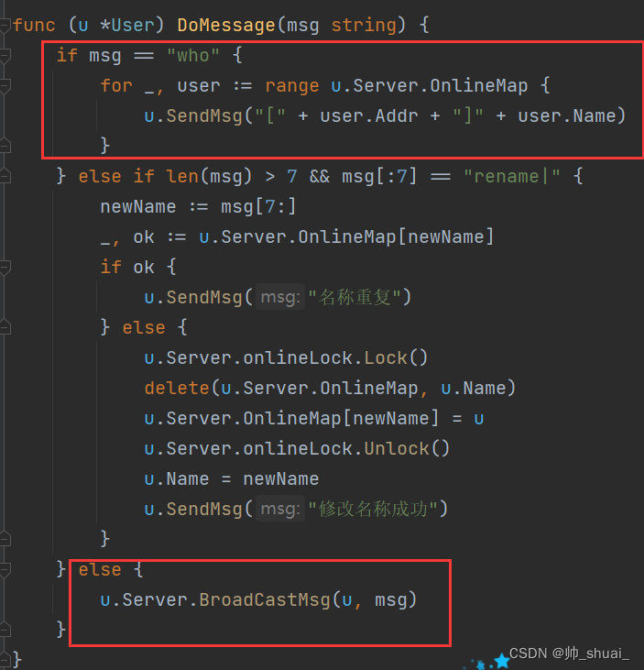Click the 'string' parameter type

point(364,26)
